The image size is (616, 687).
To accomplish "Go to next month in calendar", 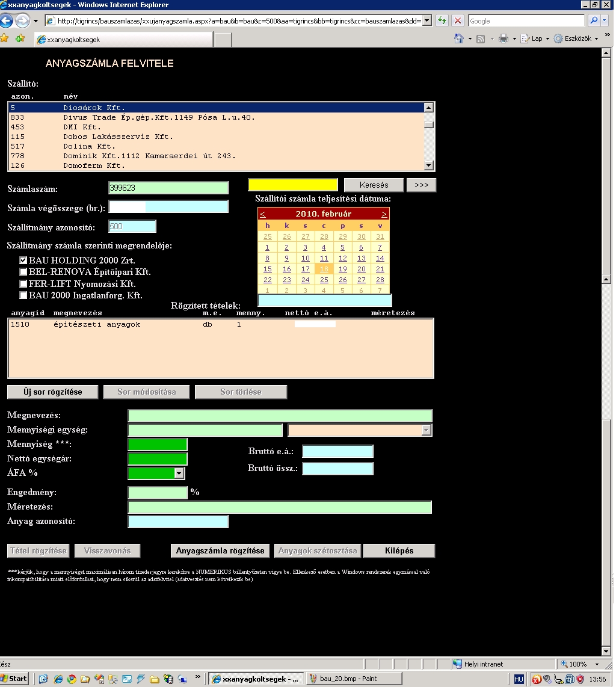I will click(384, 214).
